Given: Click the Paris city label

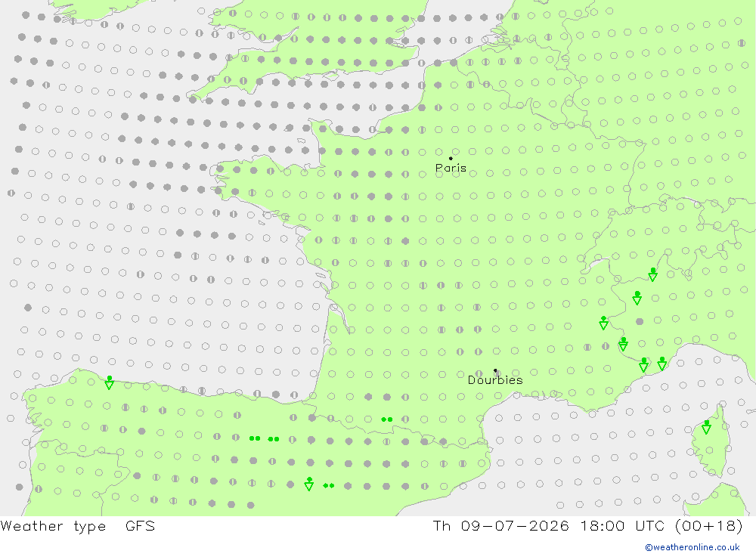Looking at the screenshot, I should 451,168.
